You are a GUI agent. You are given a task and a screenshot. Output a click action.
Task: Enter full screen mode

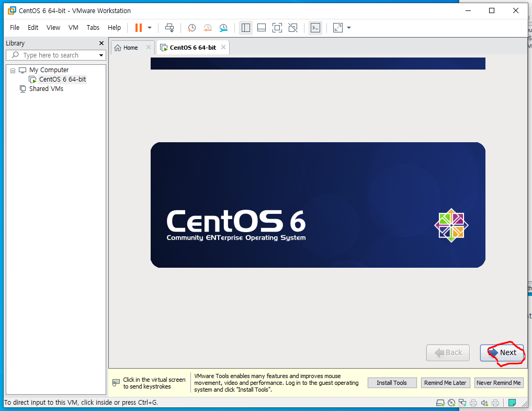pyautogui.click(x=277, y=28)
